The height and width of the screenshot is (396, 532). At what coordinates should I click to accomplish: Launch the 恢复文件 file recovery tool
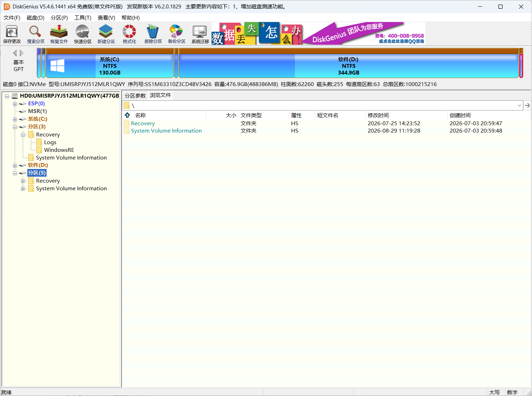(x=59, y=34)
